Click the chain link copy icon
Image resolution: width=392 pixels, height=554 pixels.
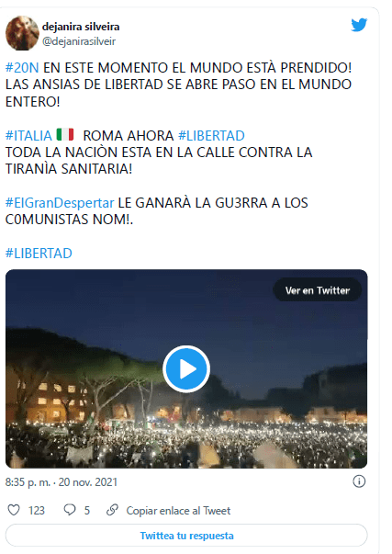112,510
